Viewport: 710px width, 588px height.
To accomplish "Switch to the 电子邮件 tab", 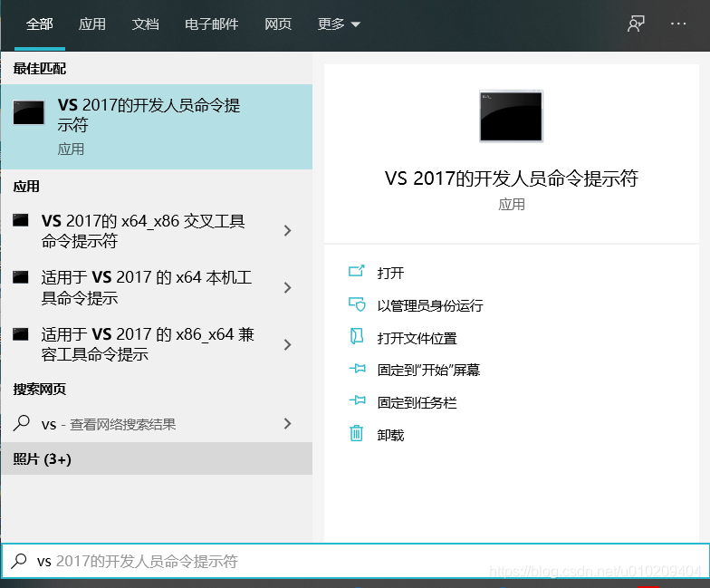I will coord(212,24).
